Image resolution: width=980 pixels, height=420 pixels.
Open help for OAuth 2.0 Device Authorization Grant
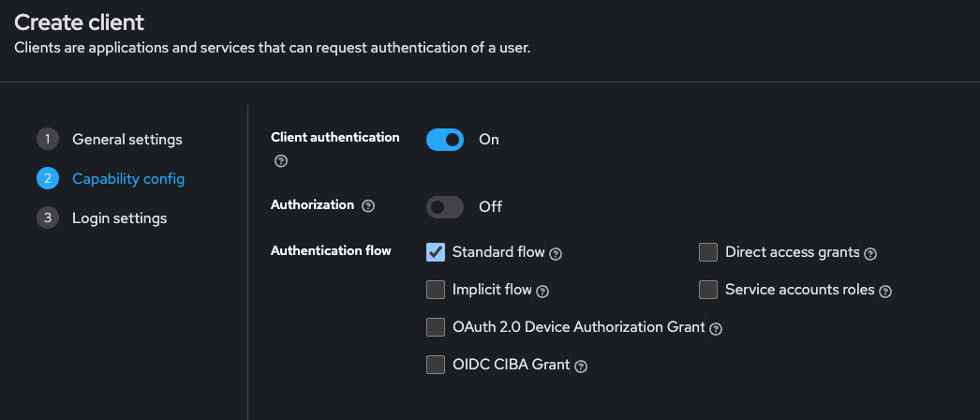click(716, 329)
